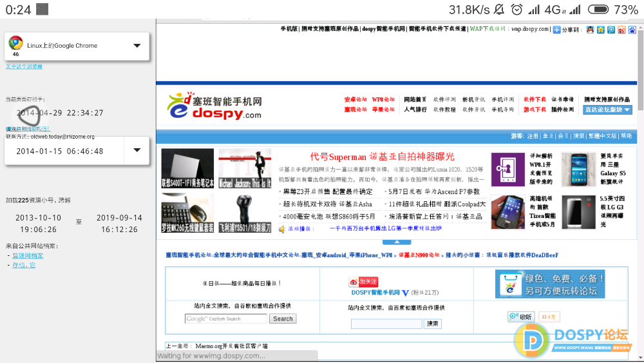This screenshot has width=644, height=363.
Task: Open 安卓论坛 forum link
Action: 355,99
